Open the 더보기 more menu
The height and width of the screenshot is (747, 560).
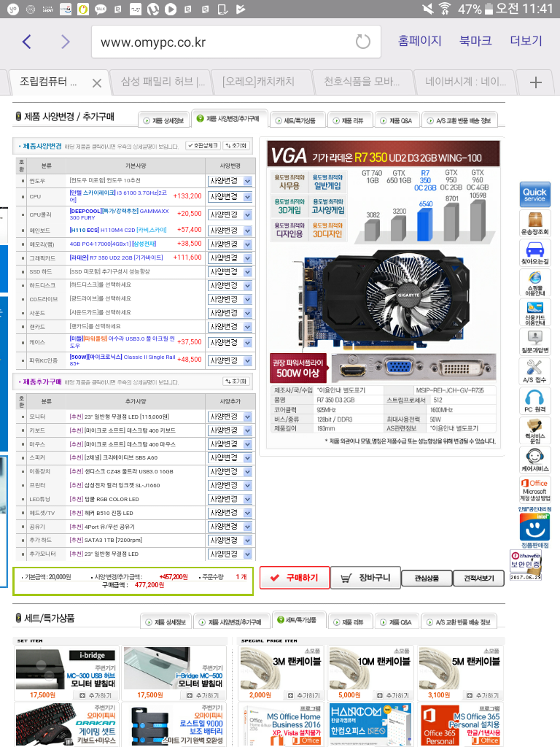coord(526,41)
